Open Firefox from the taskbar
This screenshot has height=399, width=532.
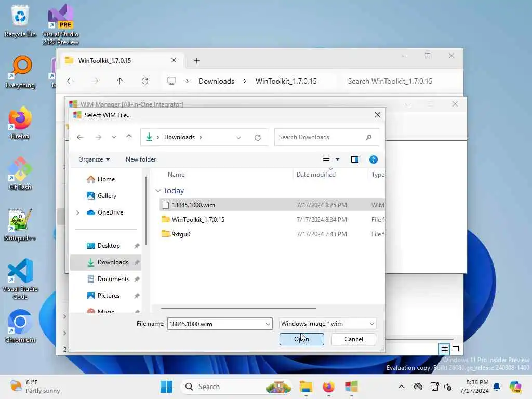click(328, 387)
